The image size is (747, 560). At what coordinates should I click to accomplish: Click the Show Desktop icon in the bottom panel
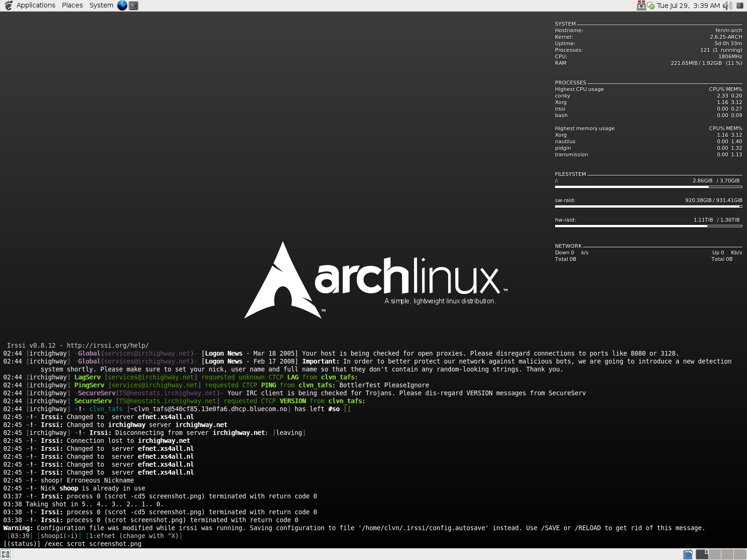click(x=6, y=554)
